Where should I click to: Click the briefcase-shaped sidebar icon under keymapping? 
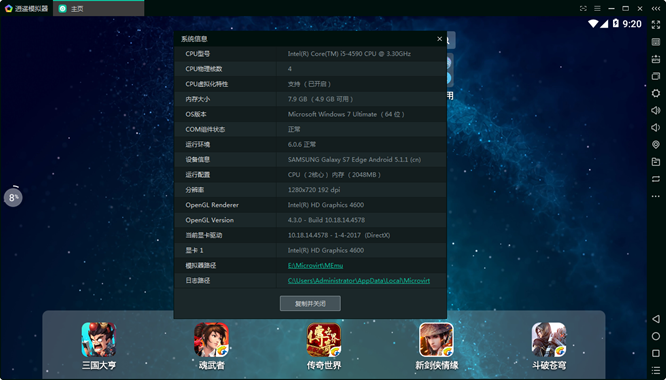point(656,59)
